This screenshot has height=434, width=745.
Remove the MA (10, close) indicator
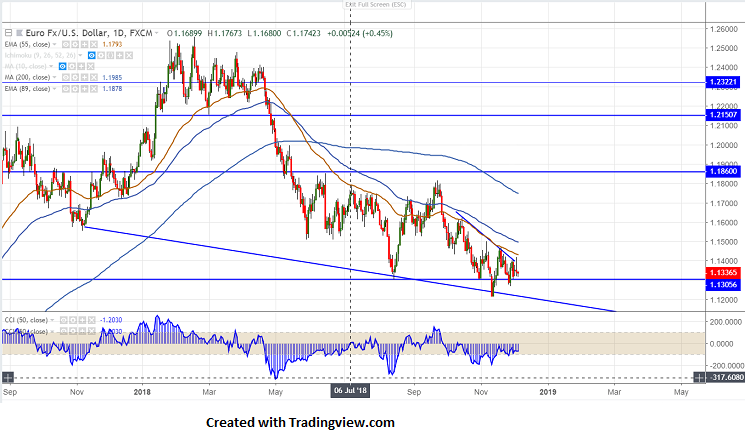click(x=90, y=66)
